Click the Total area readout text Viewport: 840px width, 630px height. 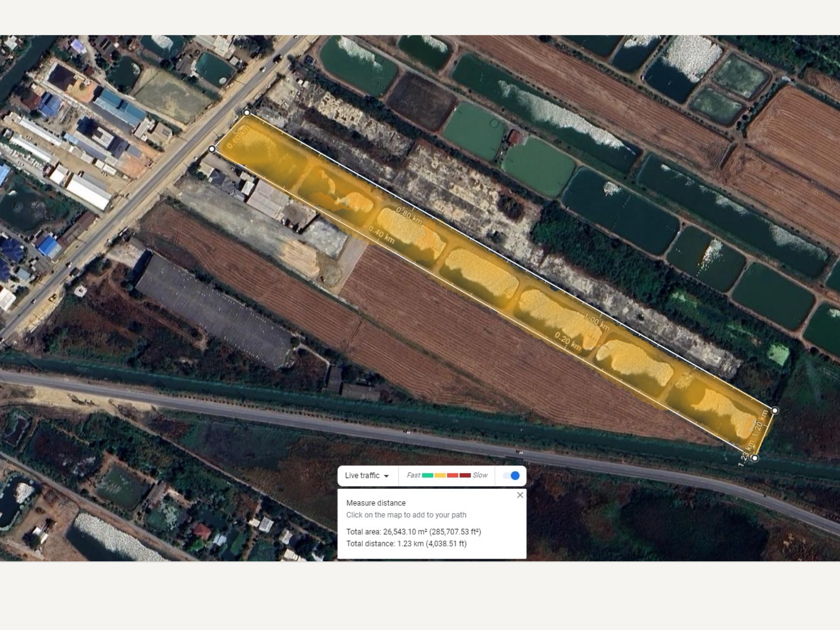[414, 532]
